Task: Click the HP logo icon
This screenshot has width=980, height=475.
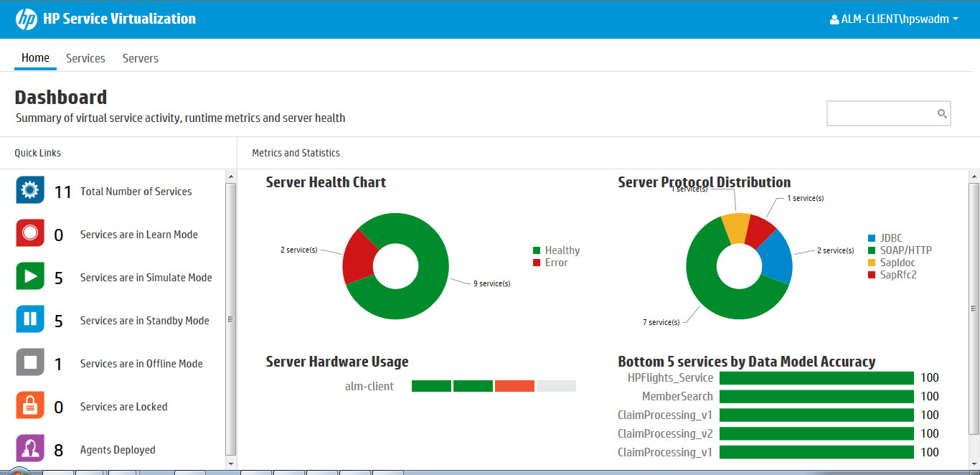Action: [26, 19]
